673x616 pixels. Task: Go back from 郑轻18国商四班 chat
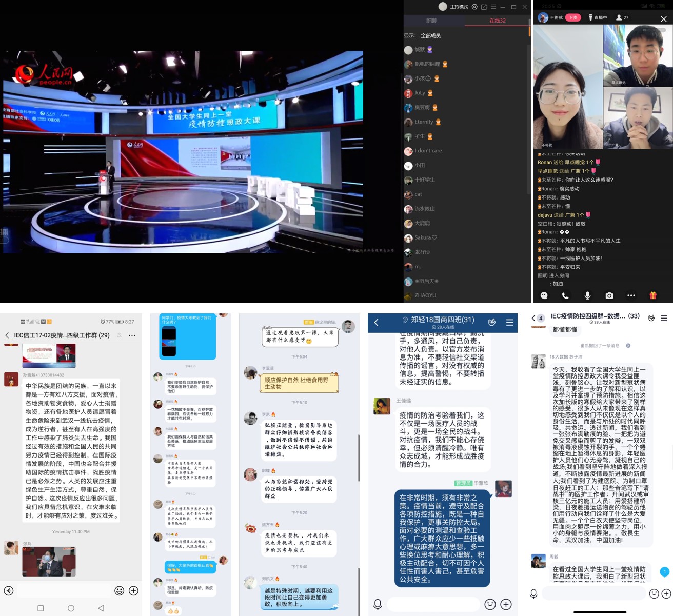pyautogui.click(x=376, y=322)
